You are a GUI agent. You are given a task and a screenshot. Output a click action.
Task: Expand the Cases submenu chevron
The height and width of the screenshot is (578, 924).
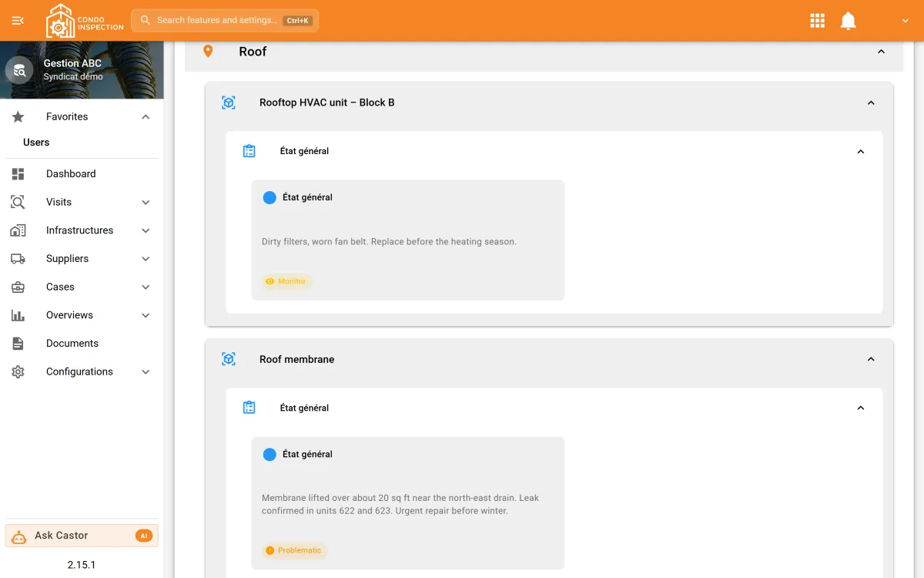tap(146, 287)
